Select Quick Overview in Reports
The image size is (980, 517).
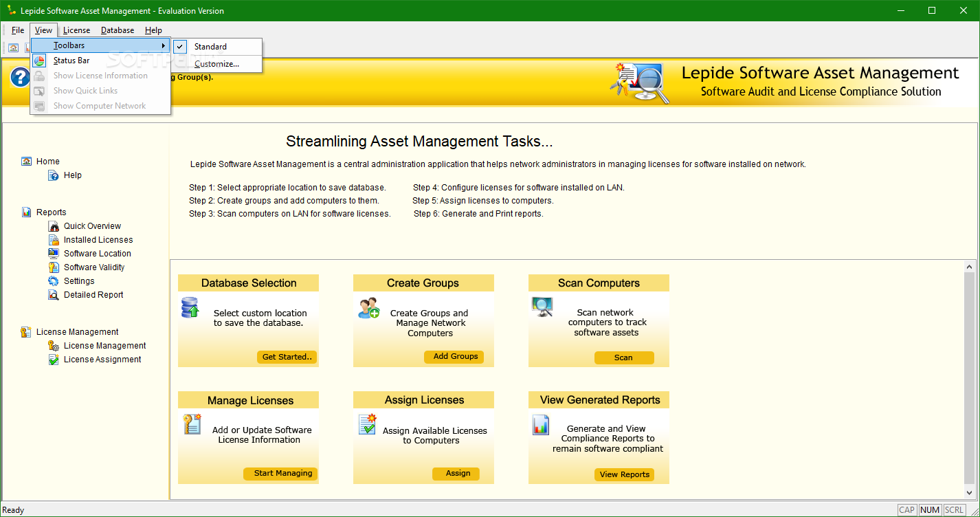(92, 226)
